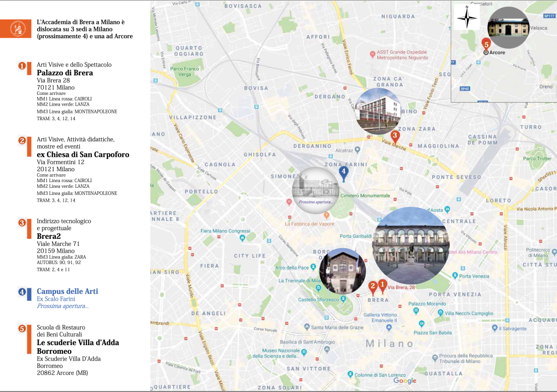This screenshot has height=392, width=557.
Task: Click the blue Prossima apertura legend text
Action: (63, 306)
